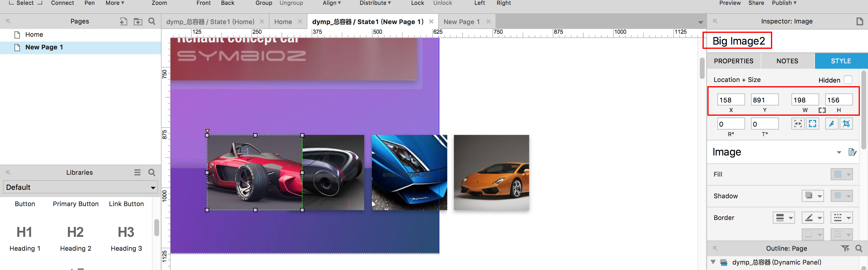Open the Border line color dropdown
868x270 pixels.
pos(813,218)
